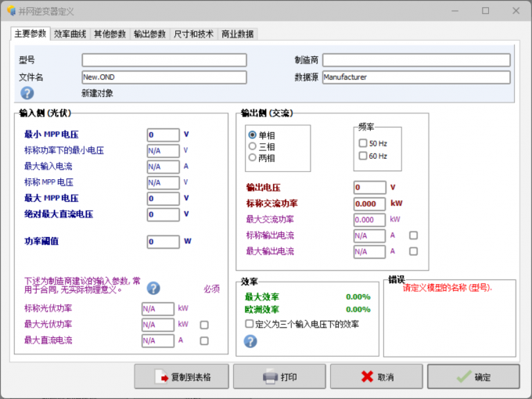
Task: Click 数据源 field showing Manufacturer
Action: point(416,77)
